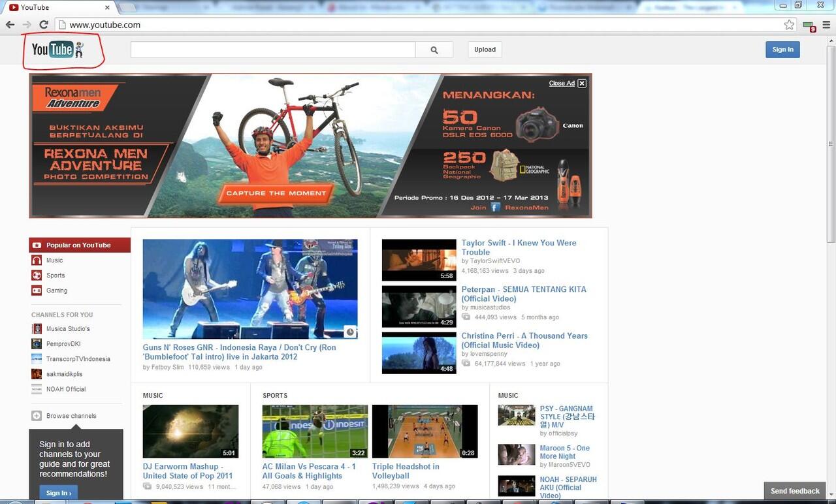Click Peterpan - SEMUA TENTANG KITA title

tap(524, 294)
